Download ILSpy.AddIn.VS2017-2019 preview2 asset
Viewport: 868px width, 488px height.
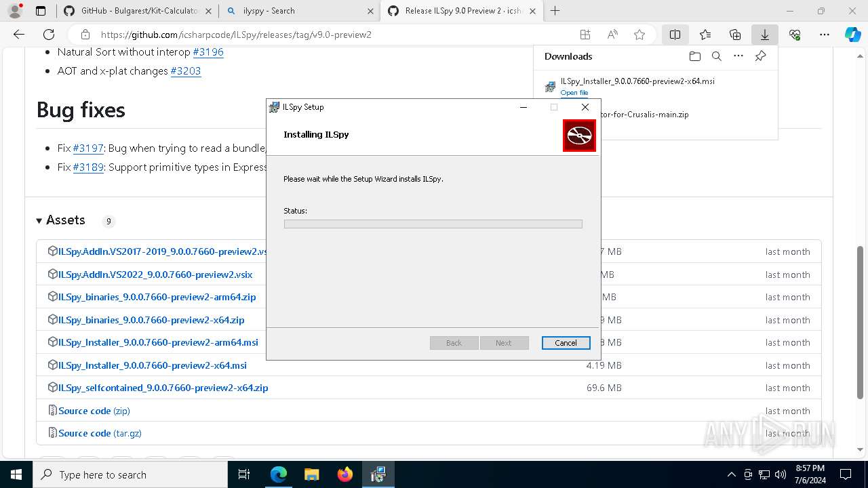coord(162,251)
